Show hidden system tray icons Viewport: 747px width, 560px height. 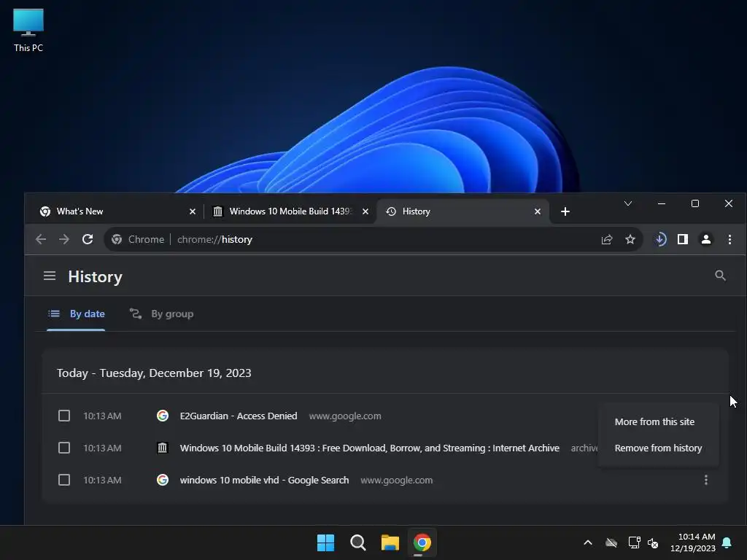coord(588,542)
